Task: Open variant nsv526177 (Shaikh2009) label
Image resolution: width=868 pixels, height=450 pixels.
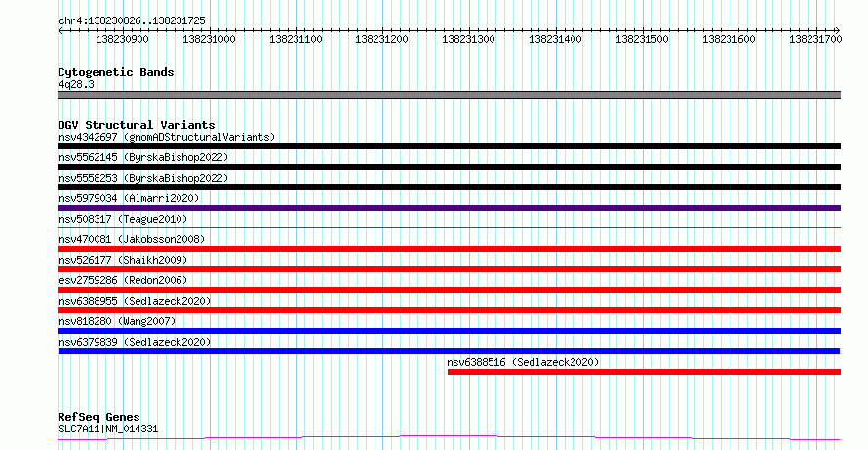Action: click(123, 260)
